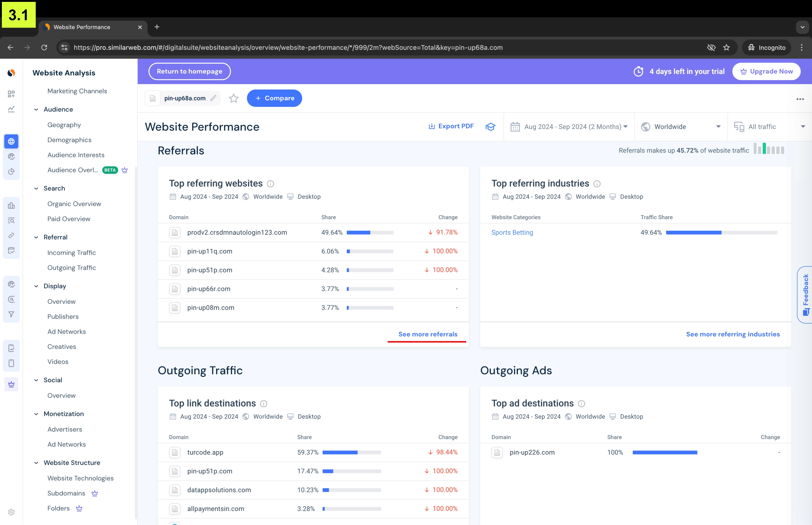Screen dimensions: 812x525
Task: Click the referrals traffic share bar chart
Action: [769, 149]
